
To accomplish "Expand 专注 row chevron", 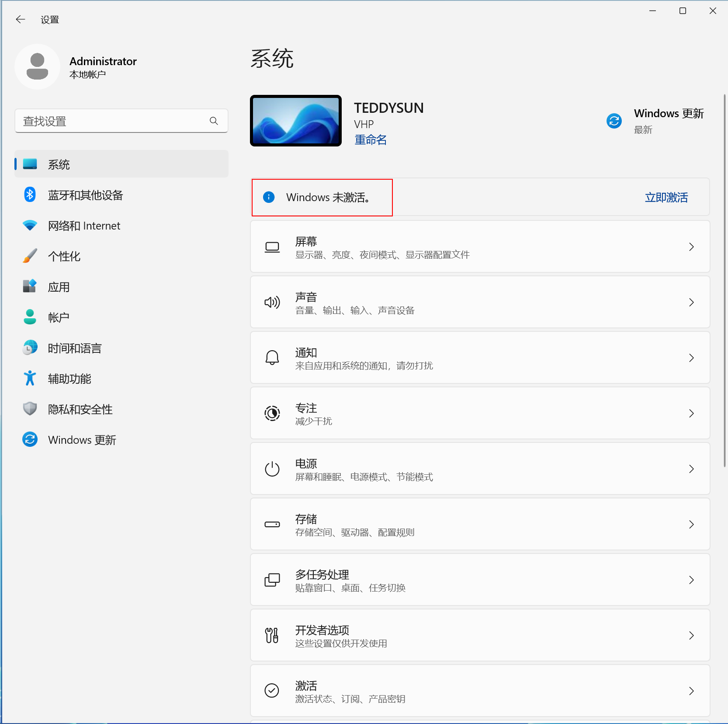I will click(691, 414).
